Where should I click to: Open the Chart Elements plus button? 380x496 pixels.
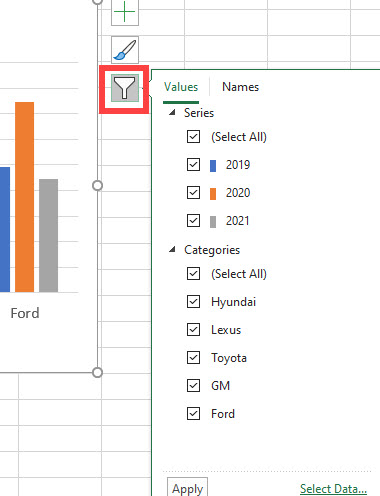[x=125, y=12]
